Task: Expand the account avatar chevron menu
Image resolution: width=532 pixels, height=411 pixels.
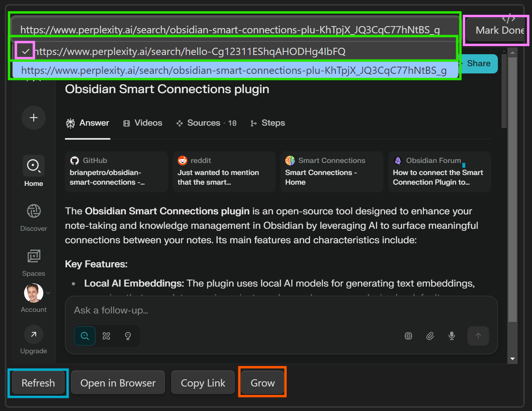Action: coord(49,293)
